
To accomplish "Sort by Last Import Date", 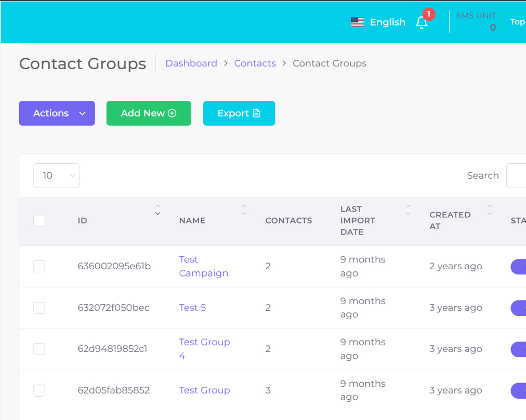I will pyautogui.click(x=409, y=208).
